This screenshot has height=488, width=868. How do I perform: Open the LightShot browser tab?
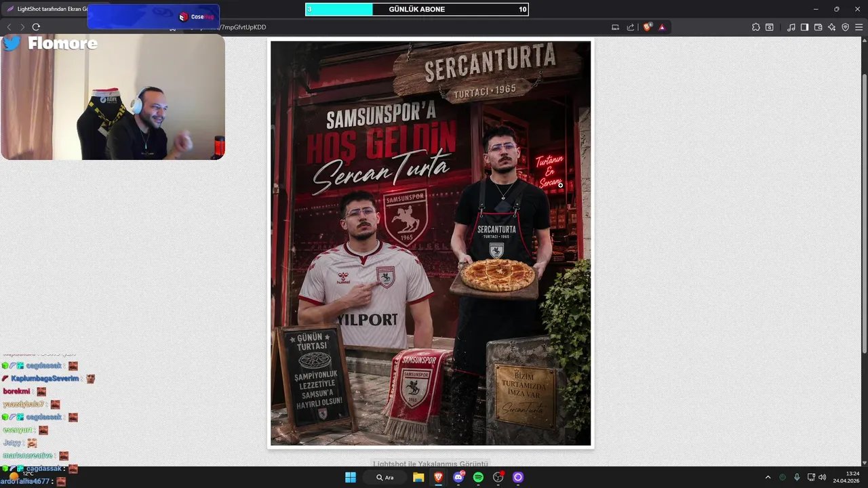pos(46,9)
